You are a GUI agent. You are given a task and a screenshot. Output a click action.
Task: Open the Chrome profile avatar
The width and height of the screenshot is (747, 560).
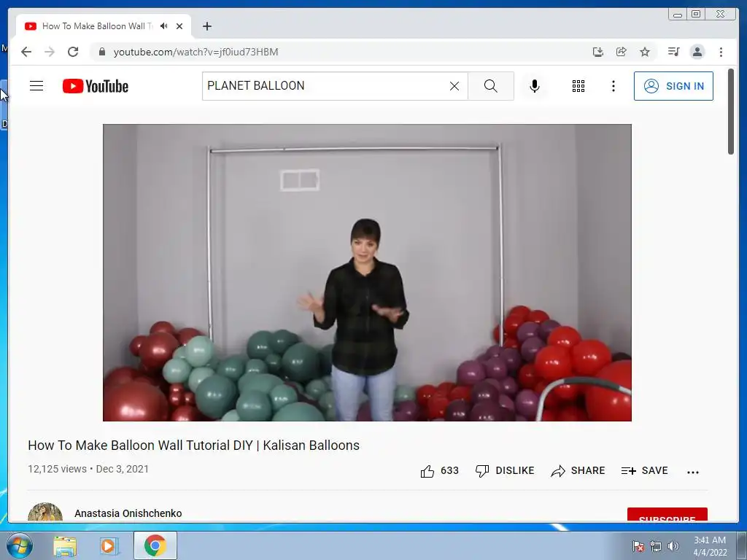click(x=697, y=52)
